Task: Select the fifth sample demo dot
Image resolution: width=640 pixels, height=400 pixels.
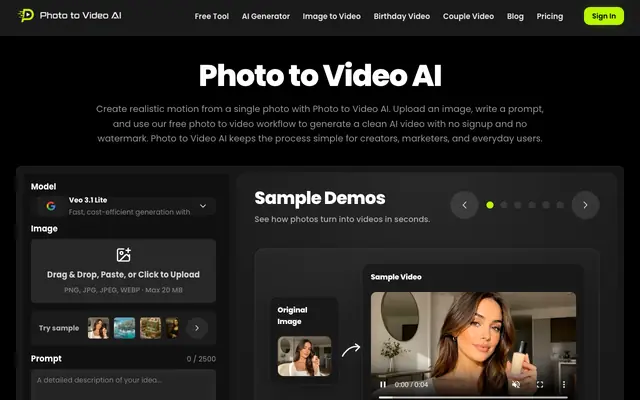Action: click(546, 205)
